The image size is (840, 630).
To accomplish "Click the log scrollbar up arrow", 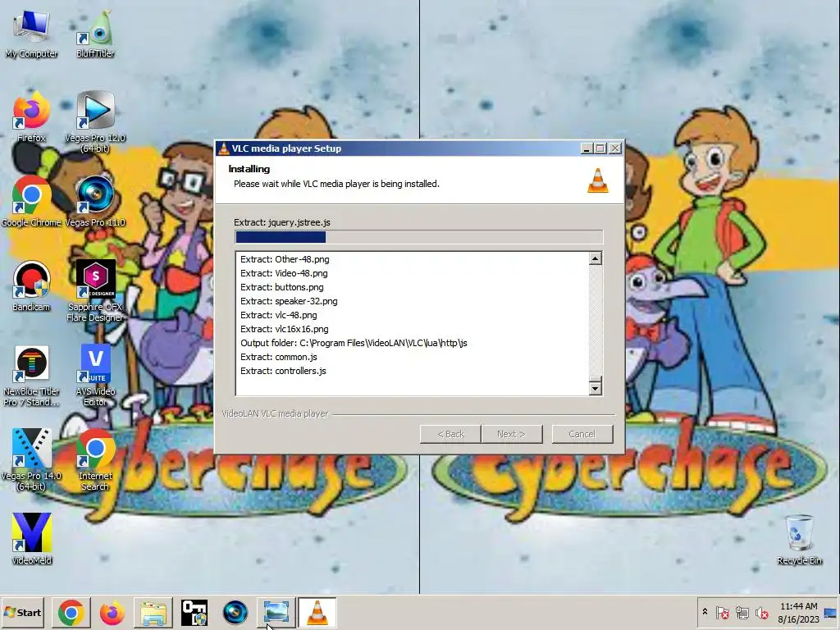I will pyautogui.click(x=596, y=258).
